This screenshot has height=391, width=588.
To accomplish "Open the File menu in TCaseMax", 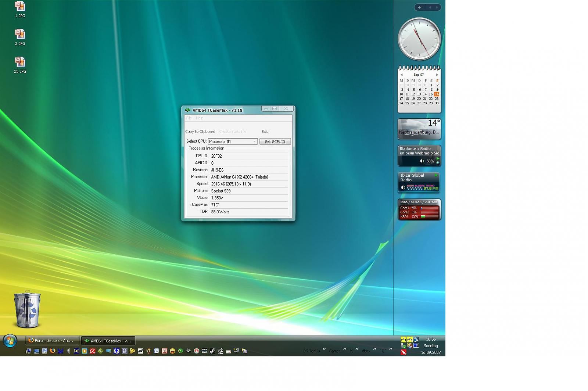I will pyautogui.click(x=189, y=118).
